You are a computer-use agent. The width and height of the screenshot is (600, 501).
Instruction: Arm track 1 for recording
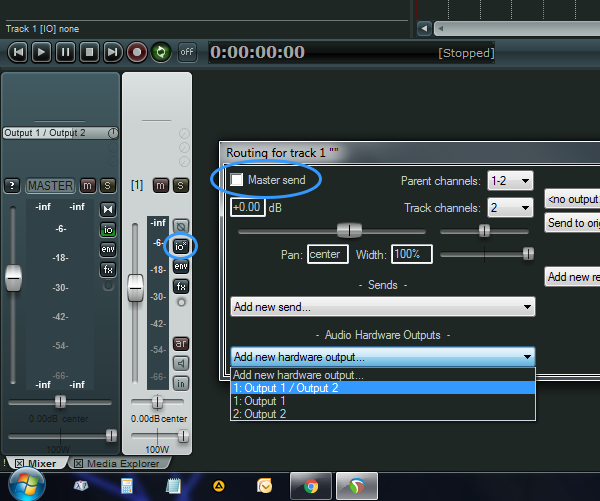click(181, 343)
